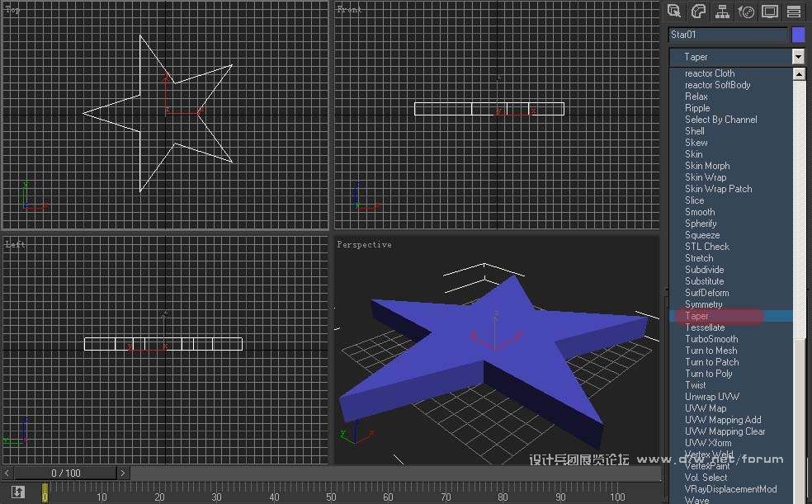Apply the Spherify modifier
The width and height of the screenshot is (812, 504).
click(701, 224)
